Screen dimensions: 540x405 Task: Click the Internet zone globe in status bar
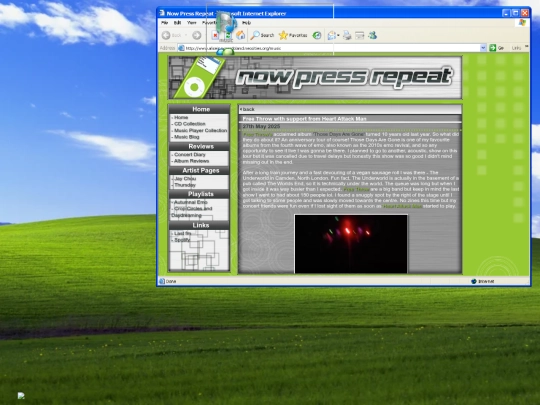pyautogui.click(x=474, y=281)
